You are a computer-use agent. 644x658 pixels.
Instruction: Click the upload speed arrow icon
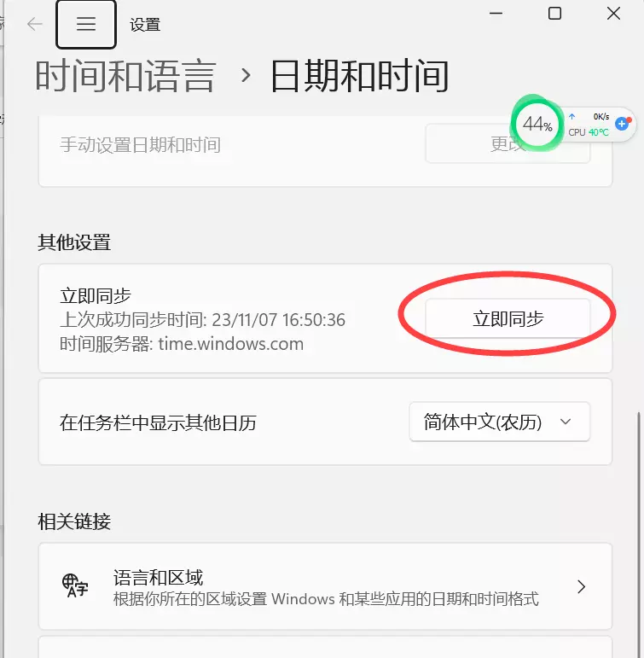point(571,117)
